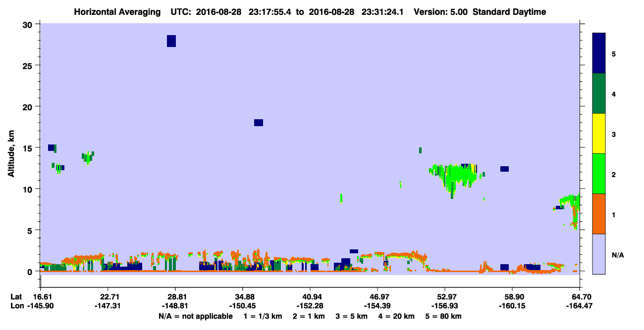Click the longitude value -150.45
Image resolution: width=644 pixels, height=330 pixels.
[242, 306]
